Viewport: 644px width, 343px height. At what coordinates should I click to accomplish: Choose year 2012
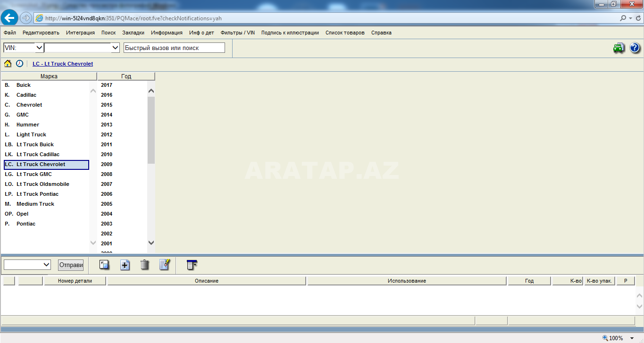[107, 134]
